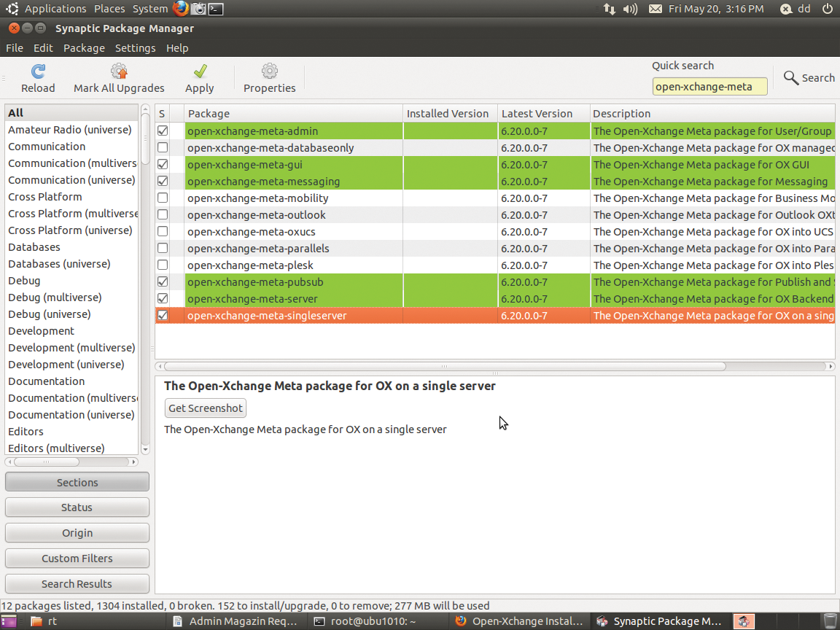The width and height of the screenshot is (840, 630).
Task: Switch to the Custom Filters view
Action: [x=77, y=559]
